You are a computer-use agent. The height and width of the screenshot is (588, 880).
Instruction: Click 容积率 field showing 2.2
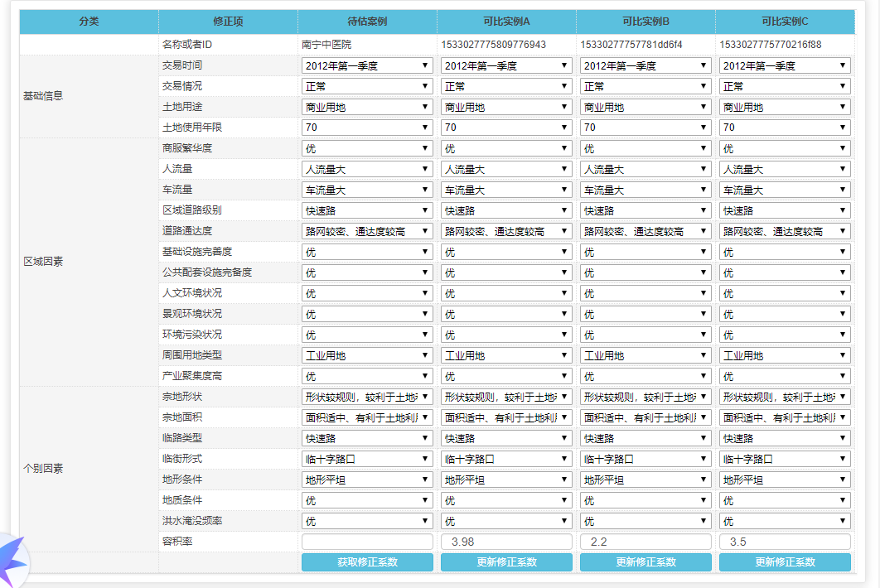click(x=645, y=542)
